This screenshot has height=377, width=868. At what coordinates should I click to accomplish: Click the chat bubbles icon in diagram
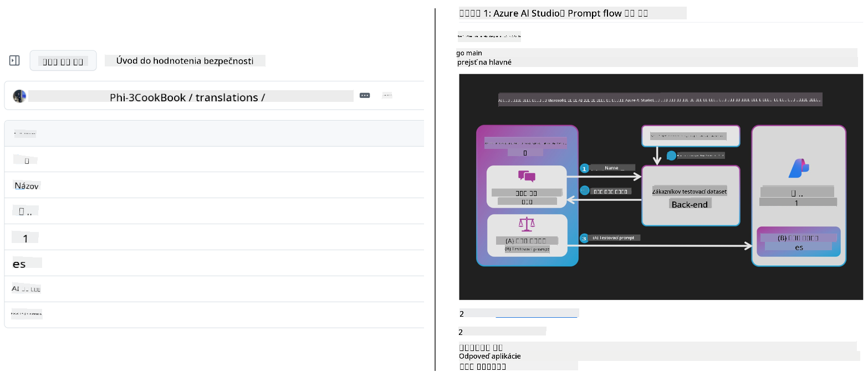pos(527,177)
